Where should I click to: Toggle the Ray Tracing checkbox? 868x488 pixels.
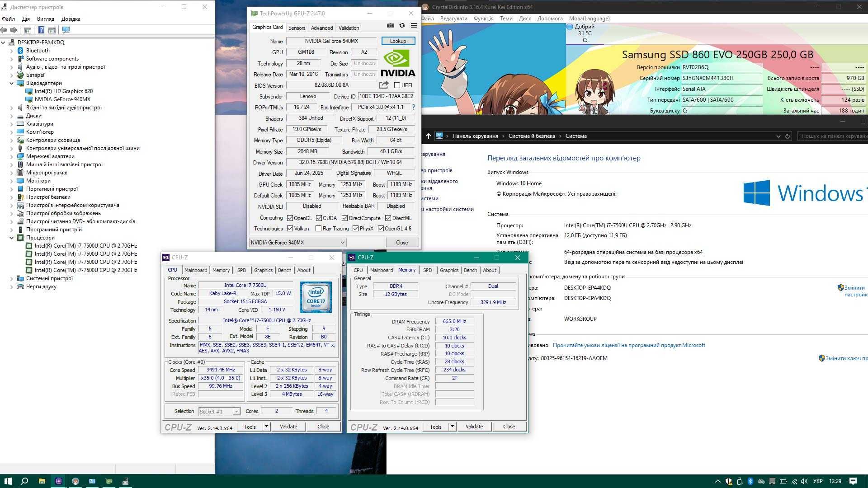[318, 229]
